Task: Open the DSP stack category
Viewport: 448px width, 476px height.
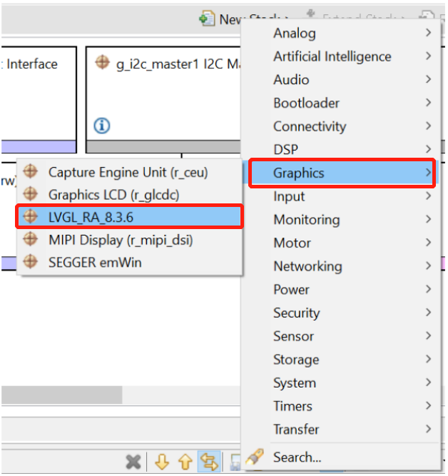Action: point(341,149)
